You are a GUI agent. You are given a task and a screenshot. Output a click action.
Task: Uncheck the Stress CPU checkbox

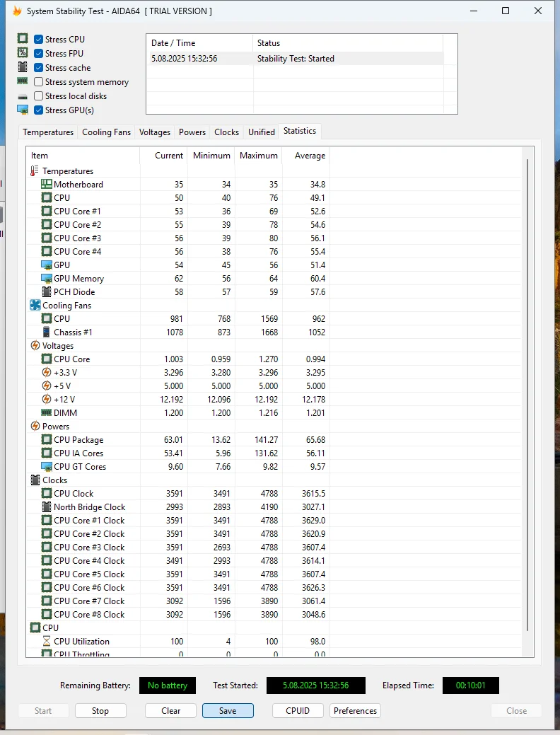click(x=39, y=39)
